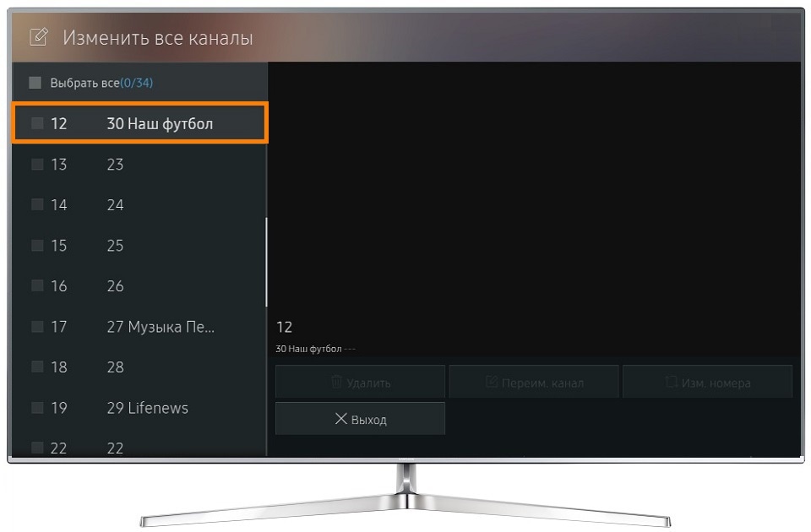Click the icon on Изм. номера

[671, 382]
